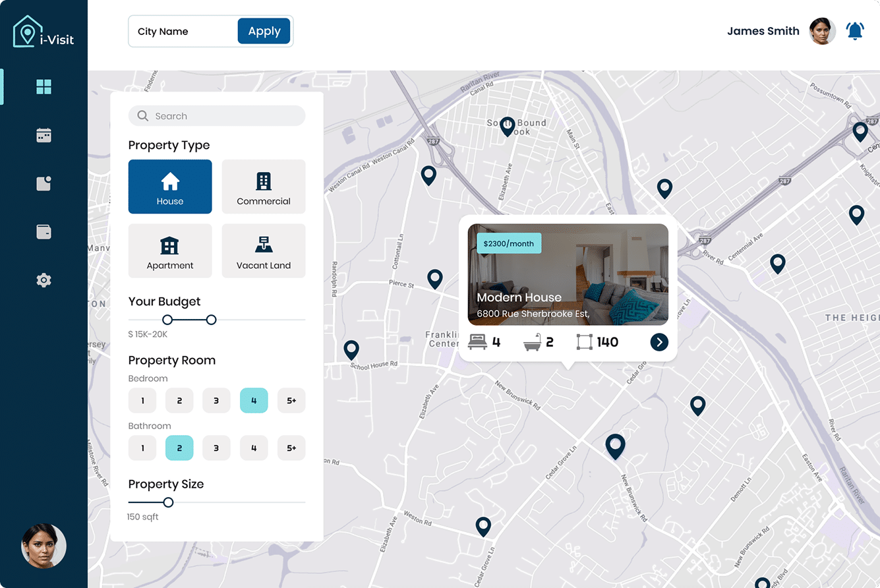Image resolution: width=880 pixels, height=588 pixels.
Task: Click the large selected pin on New Brunswick Rd
Action: click(615, 447)
